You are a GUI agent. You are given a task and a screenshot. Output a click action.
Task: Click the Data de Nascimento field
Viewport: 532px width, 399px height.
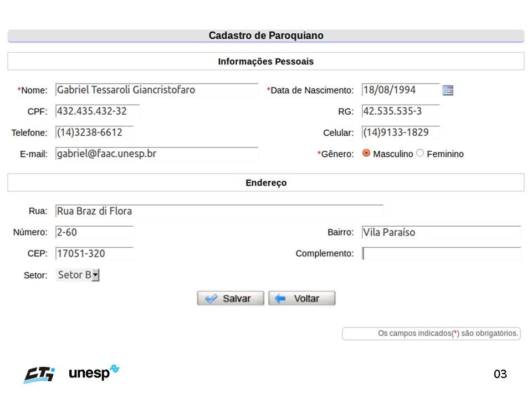click(401, 90)
